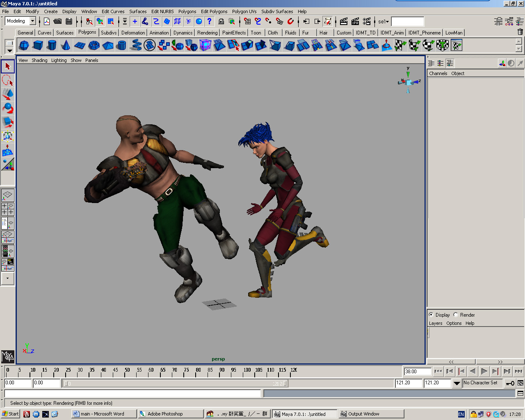
Task: Toggle the auto keyframe key button
Action: pyautogui.click(x=510, y=383)
